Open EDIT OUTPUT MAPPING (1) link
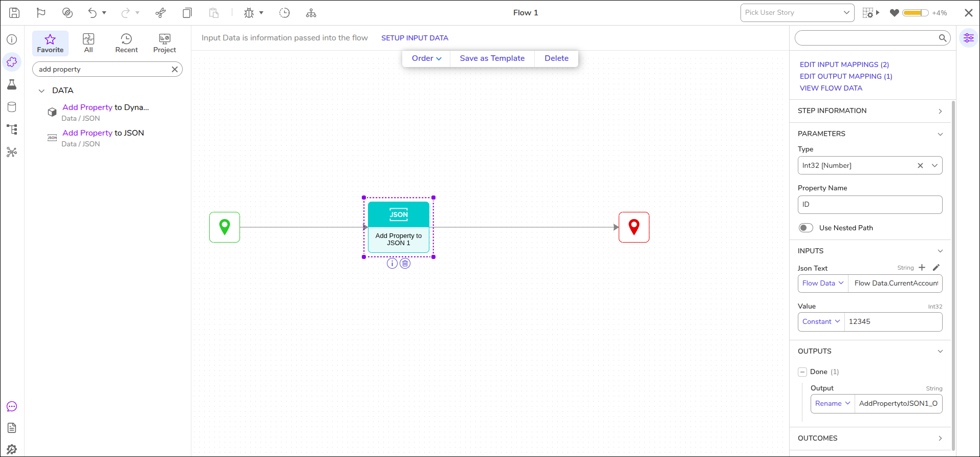The width and height of the screenshot is (980, 457). (846, 76)
